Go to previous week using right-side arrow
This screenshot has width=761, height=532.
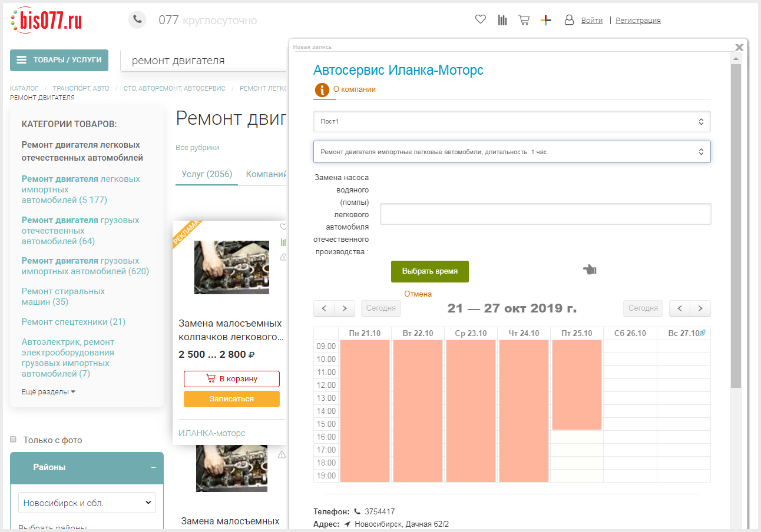680,308
